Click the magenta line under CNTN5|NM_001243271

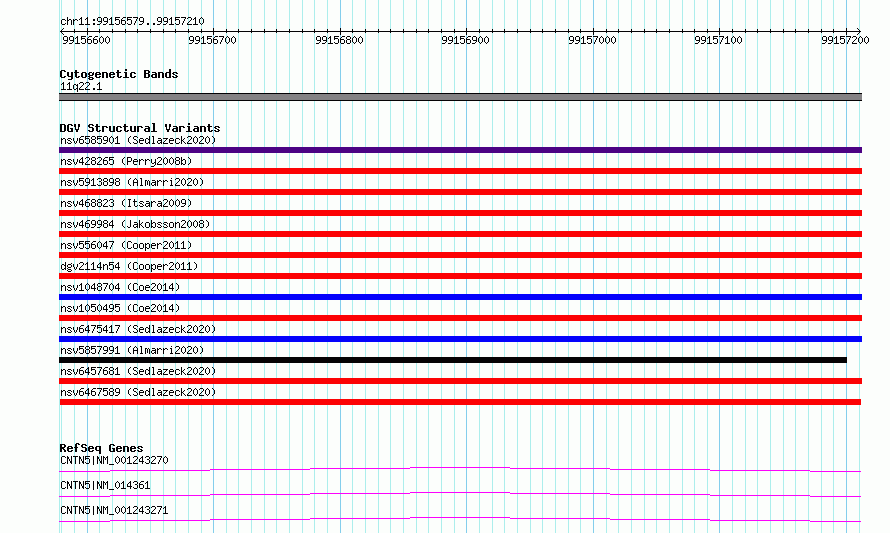click(x=460, y=519)
